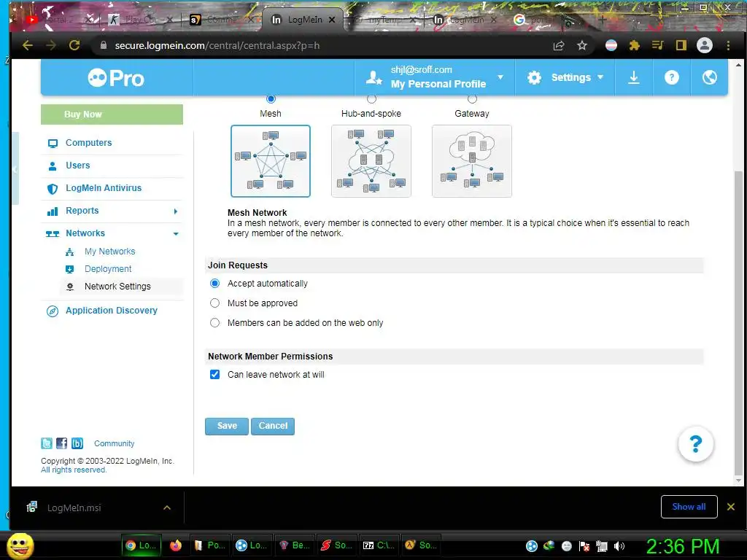Click the Settings gear icon
Screen dimensions: 747x560
tap(534, 77)
